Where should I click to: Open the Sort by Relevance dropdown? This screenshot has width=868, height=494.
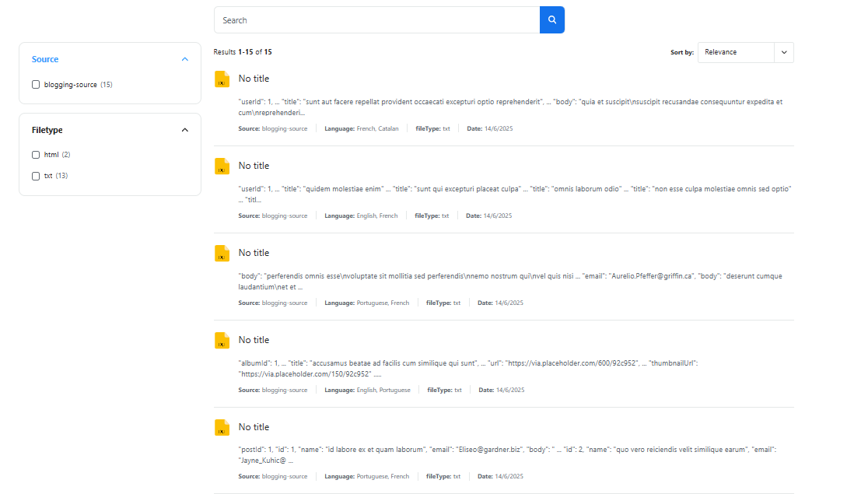click(745, 52)
